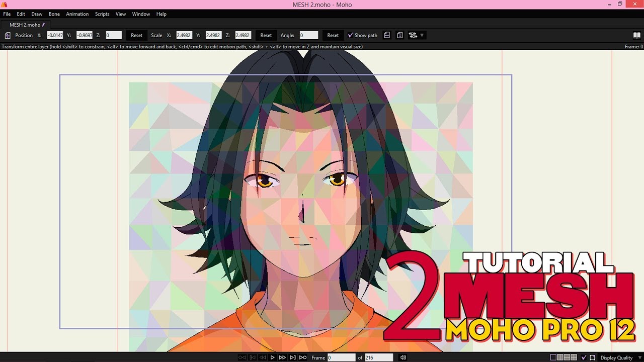Toggle the Show path checkbox
The width and height of the screenshot is (644, 362).
(351, 35)
